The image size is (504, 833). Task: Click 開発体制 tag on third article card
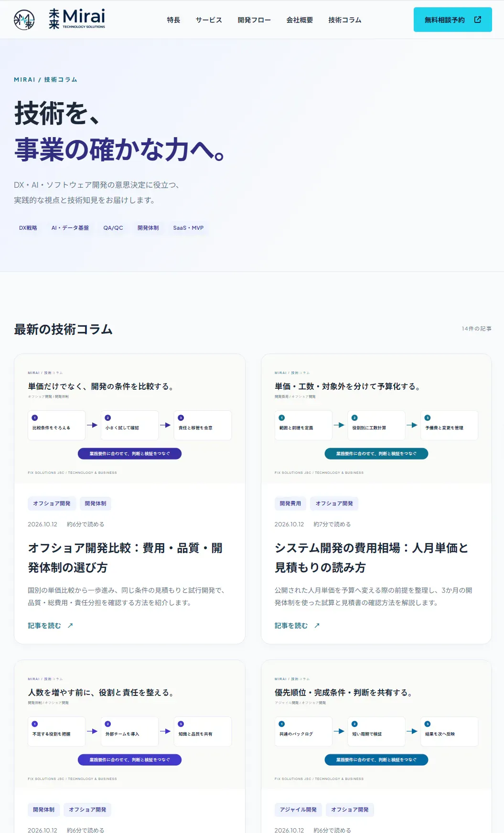pyautogui.click(x=44, y=810)
